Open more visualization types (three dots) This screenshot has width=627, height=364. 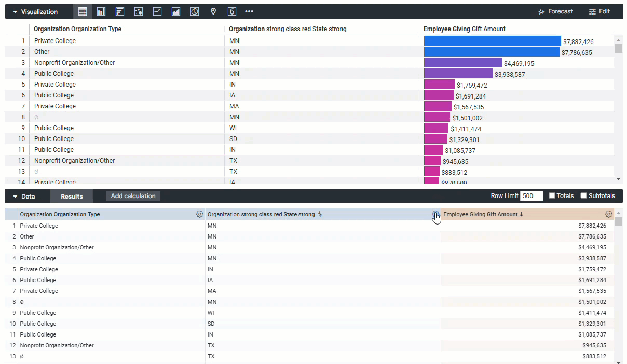[249, 11]
